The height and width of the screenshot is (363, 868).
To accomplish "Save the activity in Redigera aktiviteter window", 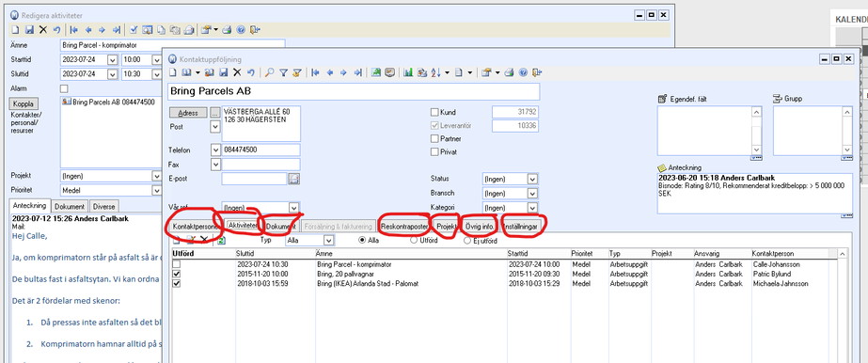I will tap(29, 30).
